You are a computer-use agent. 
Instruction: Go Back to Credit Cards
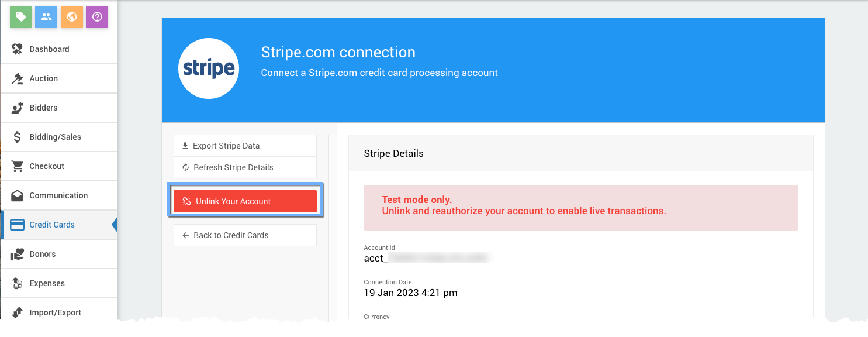(x=245, y=235)
